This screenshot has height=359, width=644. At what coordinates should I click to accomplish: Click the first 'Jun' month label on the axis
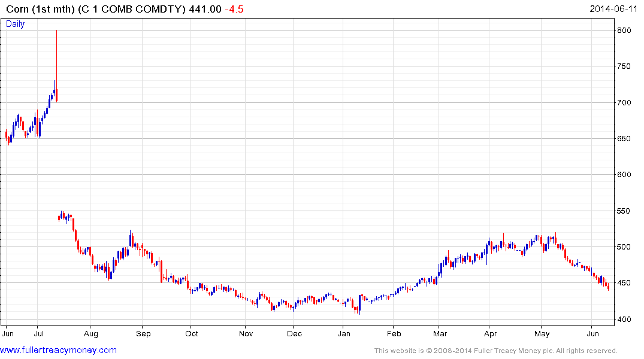(x=8, y=333)
